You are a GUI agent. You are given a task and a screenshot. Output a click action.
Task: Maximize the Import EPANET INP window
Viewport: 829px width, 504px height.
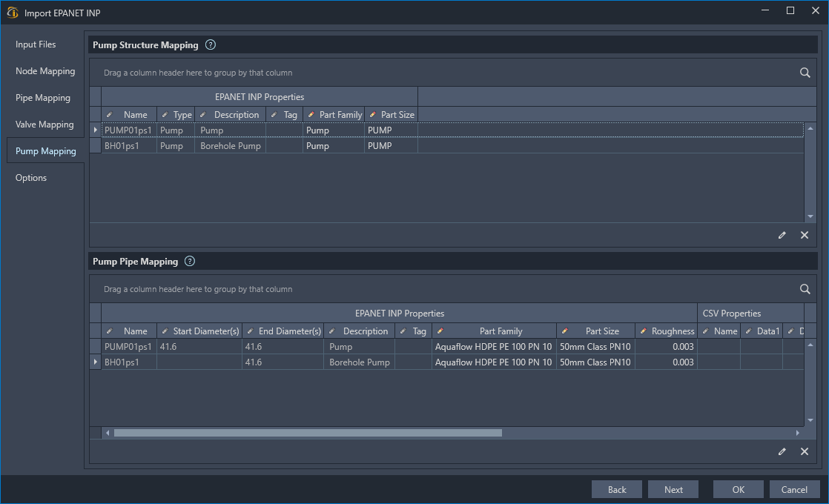point(790,10)
